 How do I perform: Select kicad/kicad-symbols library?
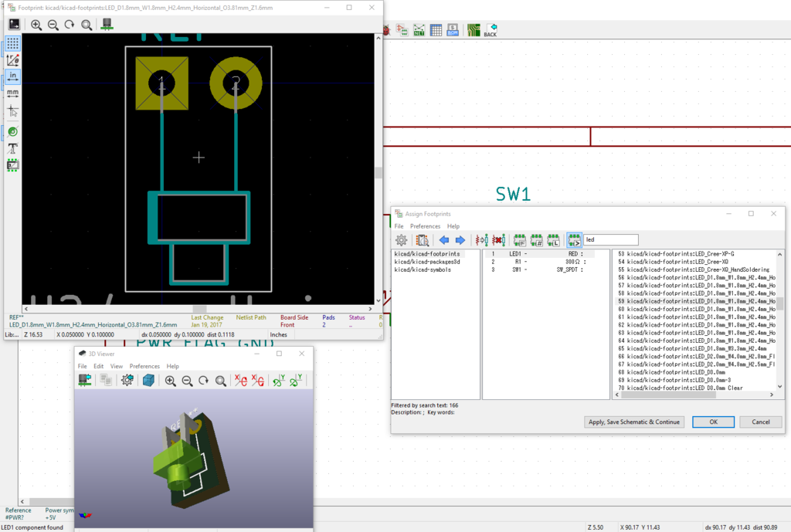pos(423,269)
